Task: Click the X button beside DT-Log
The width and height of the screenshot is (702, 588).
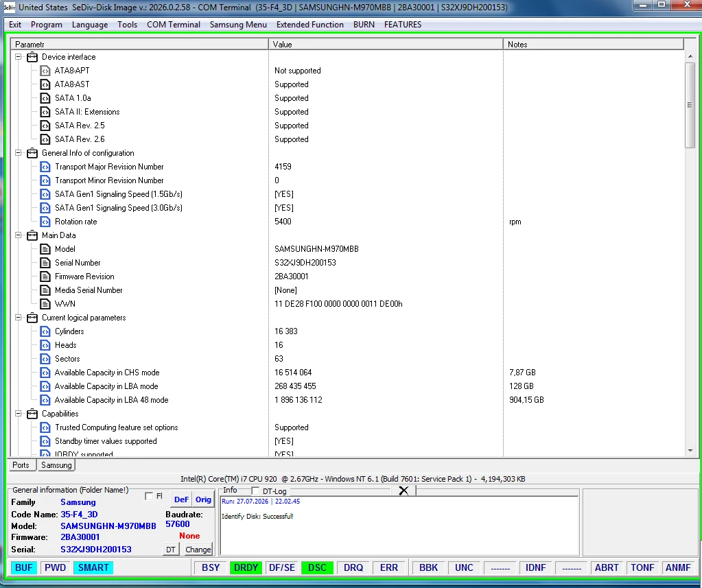Action: [403, 491]
